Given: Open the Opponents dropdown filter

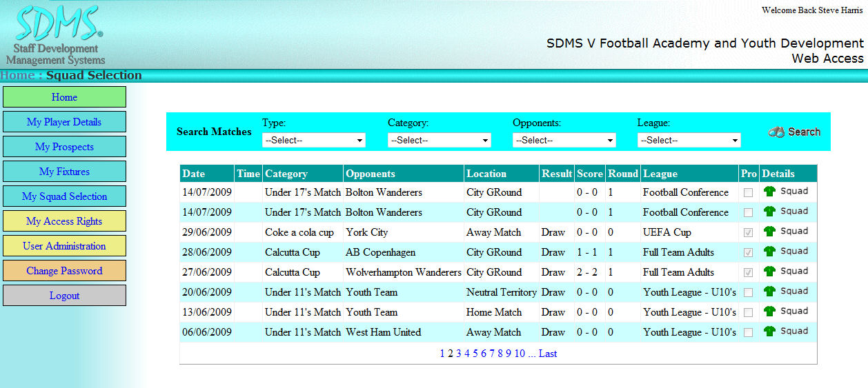Looking at the screenshot, I should point(564,140).
